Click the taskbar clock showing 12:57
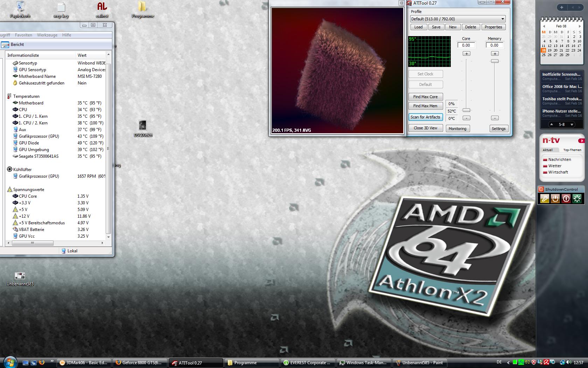Image resolution: width=588 pixels, height=368 pixels. pyautogui.click(x=579, y=362)
